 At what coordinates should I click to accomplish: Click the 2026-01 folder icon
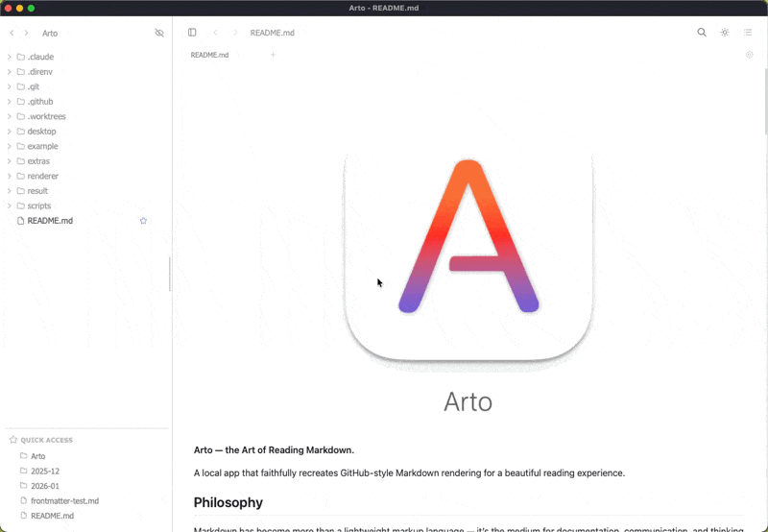click(23, 486)
